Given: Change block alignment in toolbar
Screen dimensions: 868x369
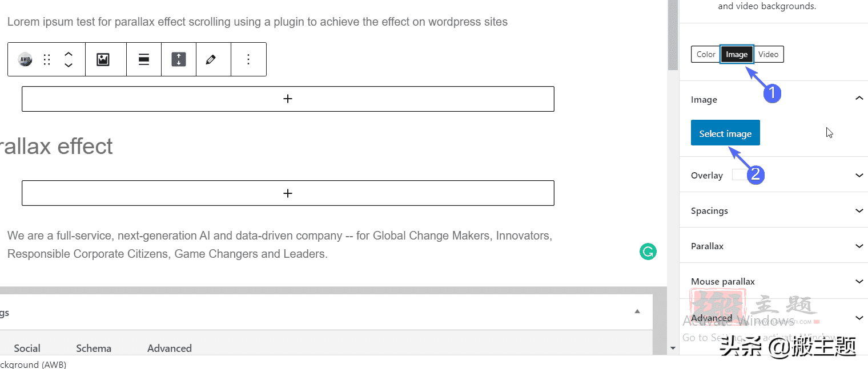Looking at the screenshot, I should tap(144, 59).
